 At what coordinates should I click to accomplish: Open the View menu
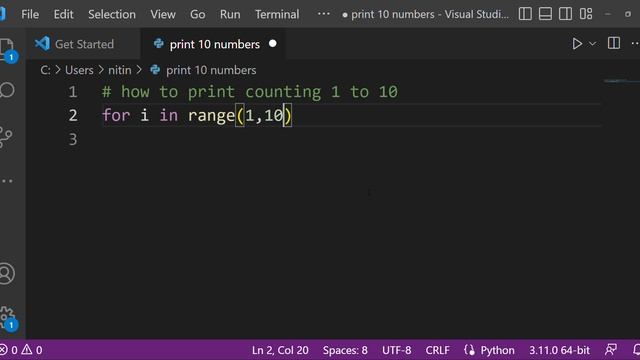[x=163, y=14]
